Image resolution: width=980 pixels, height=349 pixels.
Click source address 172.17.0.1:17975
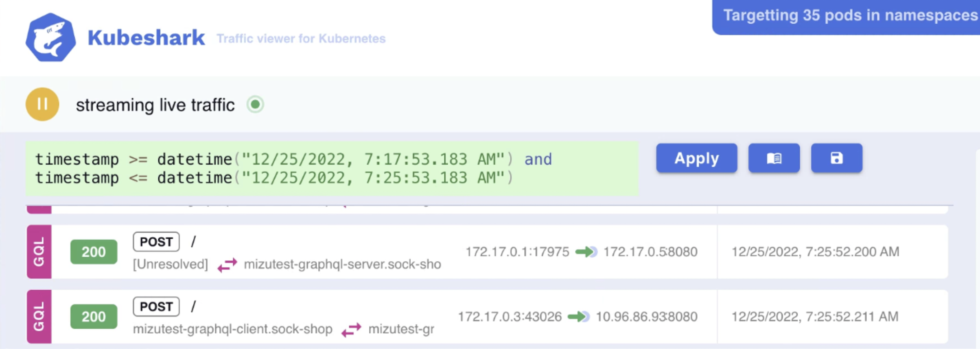[x=517, y=252]
